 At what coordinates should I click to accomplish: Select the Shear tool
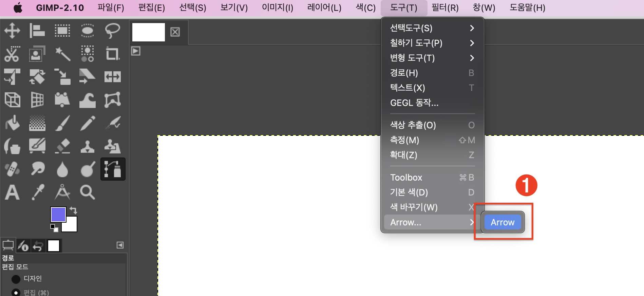tap(88, 77)
